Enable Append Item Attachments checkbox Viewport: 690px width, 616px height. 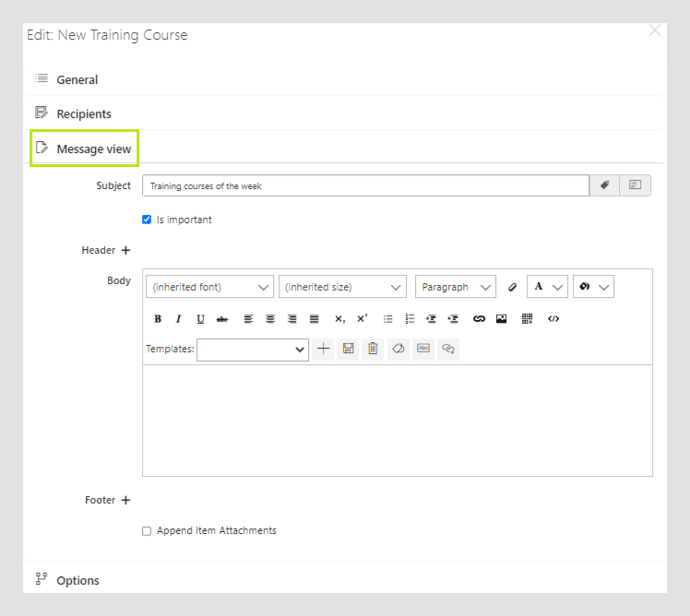pos(147,531)
